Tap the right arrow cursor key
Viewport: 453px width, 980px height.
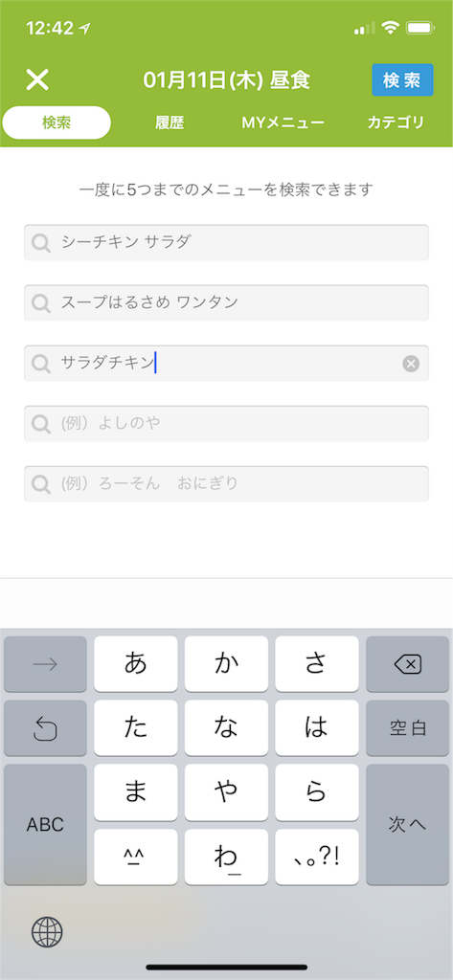[x=45, y=664]
